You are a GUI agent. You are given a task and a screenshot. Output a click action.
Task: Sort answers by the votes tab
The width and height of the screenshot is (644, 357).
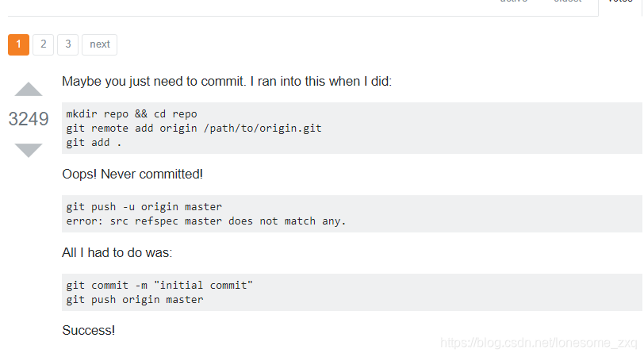620,2
